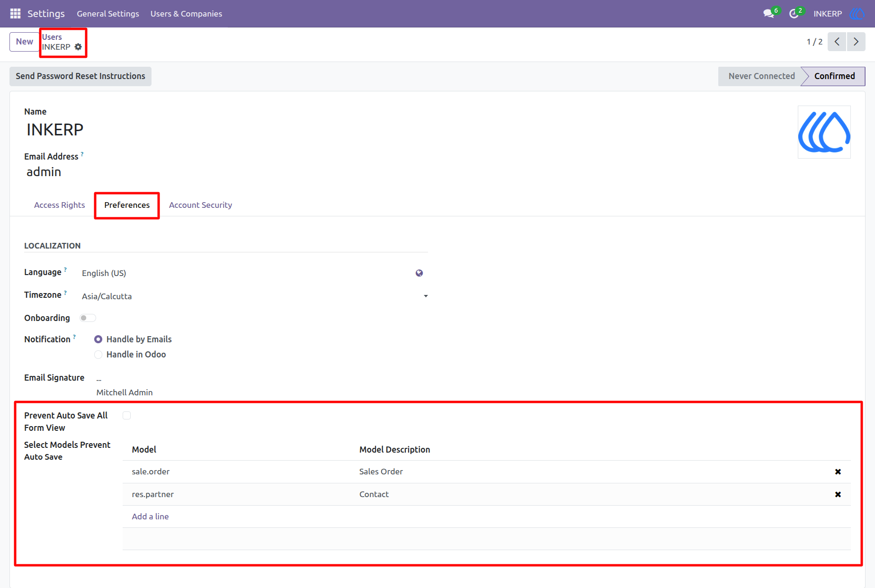Expand the Timezone dropdown arrow
This screenshot has width=875, height=588.
tap(426, 296)
